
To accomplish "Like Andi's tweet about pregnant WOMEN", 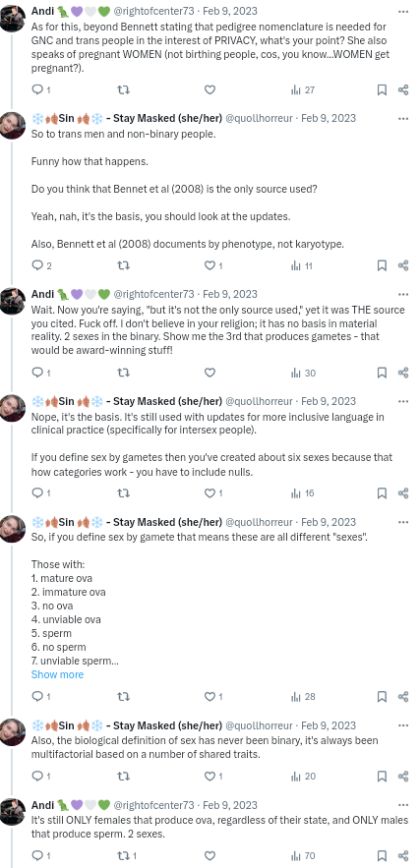I will [x=210, y=89].
